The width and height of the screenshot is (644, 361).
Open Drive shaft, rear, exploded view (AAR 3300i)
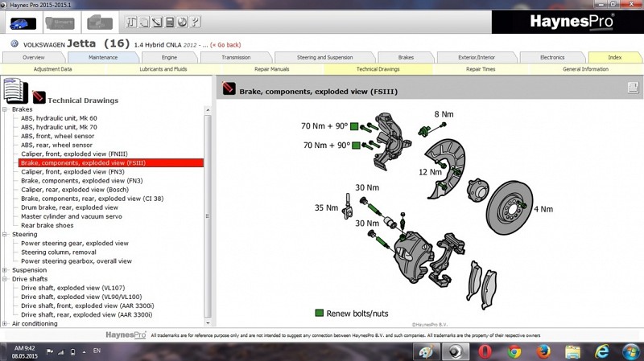87,314
